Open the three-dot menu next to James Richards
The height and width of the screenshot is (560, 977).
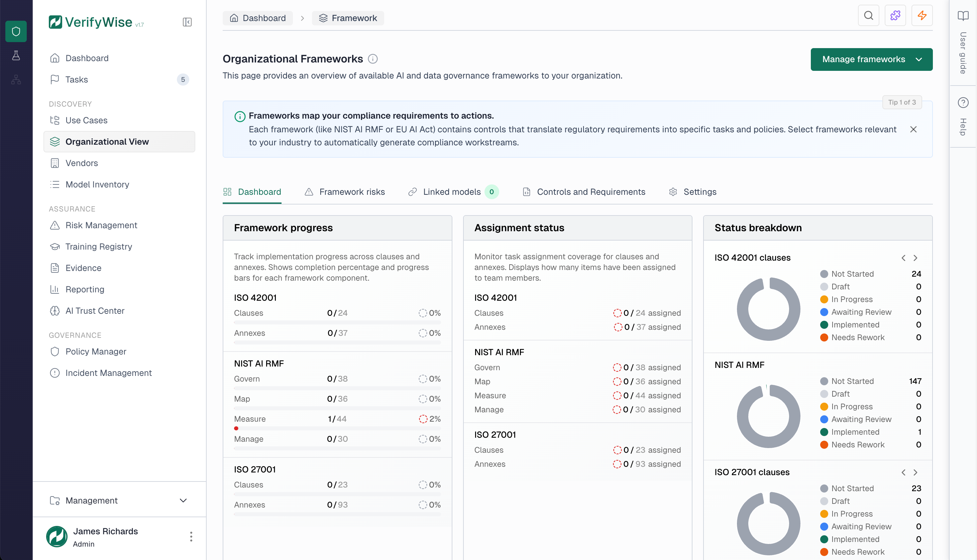point(191,537)
